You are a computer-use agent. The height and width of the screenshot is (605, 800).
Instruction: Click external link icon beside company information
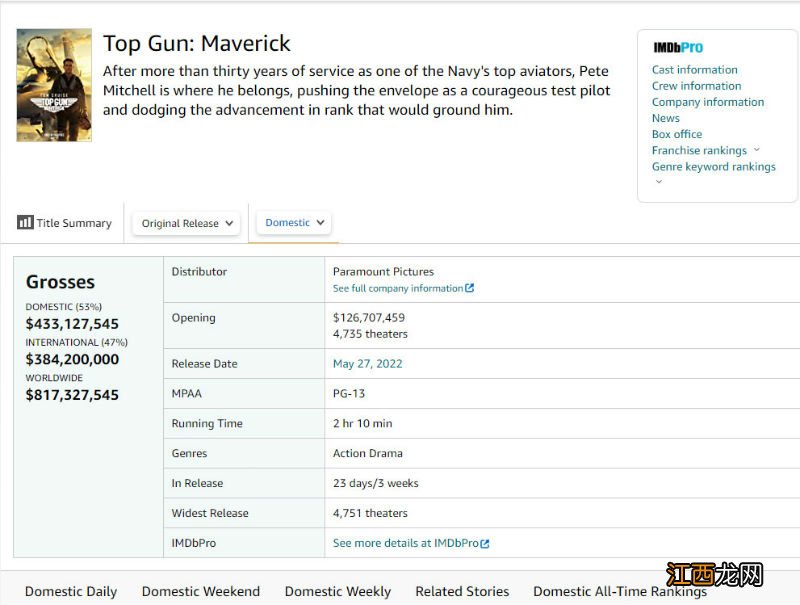tap(470, 288)
